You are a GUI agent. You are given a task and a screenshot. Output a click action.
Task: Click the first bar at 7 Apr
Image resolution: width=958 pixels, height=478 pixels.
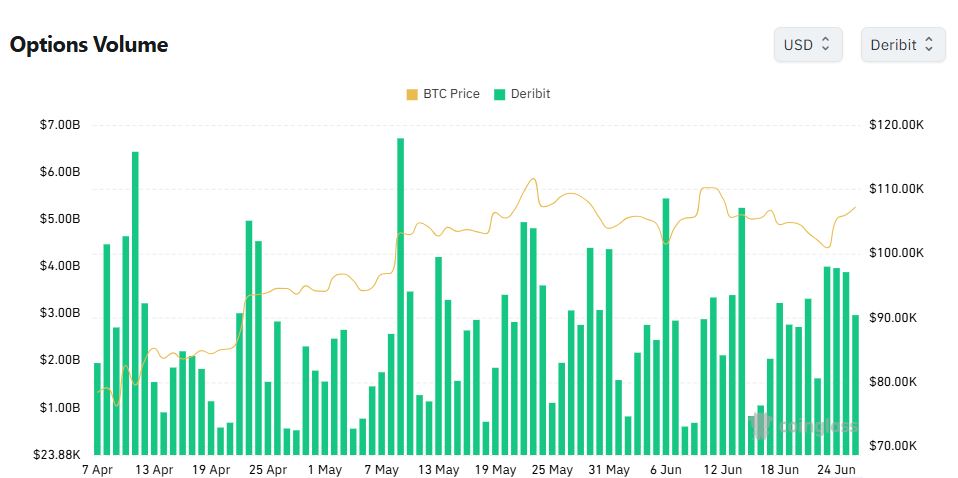point(97,409)
